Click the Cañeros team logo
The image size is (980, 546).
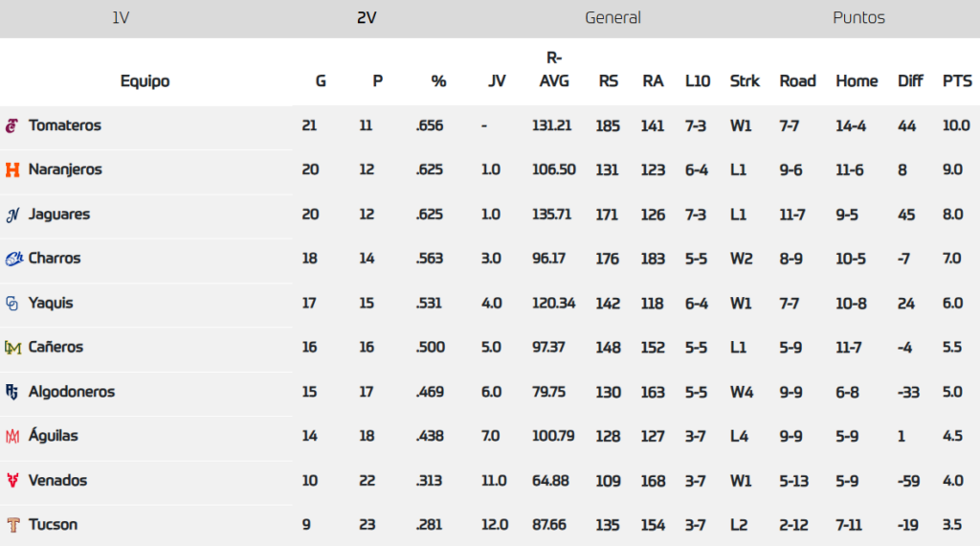12,347
